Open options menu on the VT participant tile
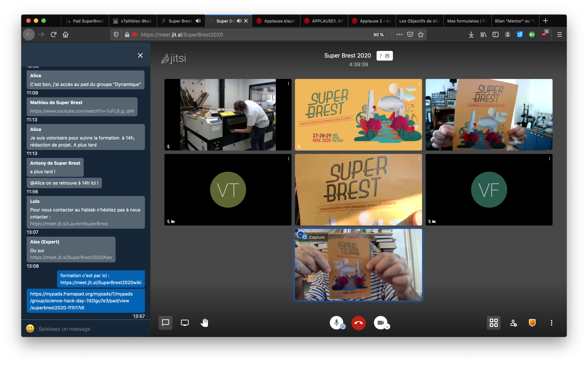This screenshot has width=588, height=365. tap(288, 159)
